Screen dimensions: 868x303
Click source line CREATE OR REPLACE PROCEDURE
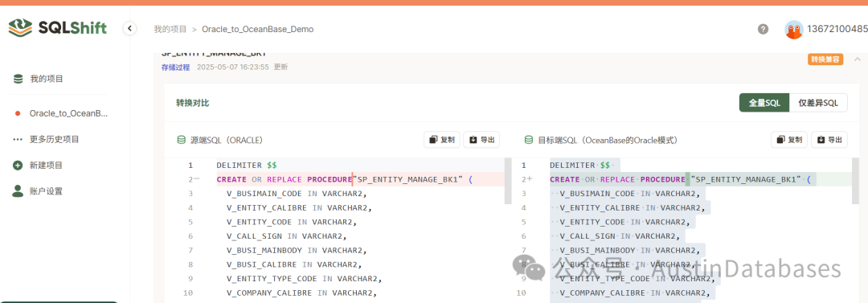tap(343, 179)
